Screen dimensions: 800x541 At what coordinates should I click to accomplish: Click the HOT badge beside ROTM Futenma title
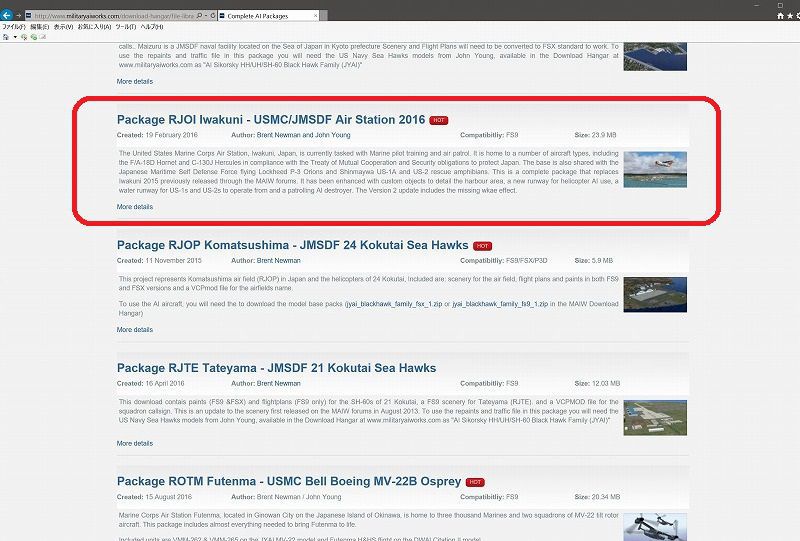475,482
